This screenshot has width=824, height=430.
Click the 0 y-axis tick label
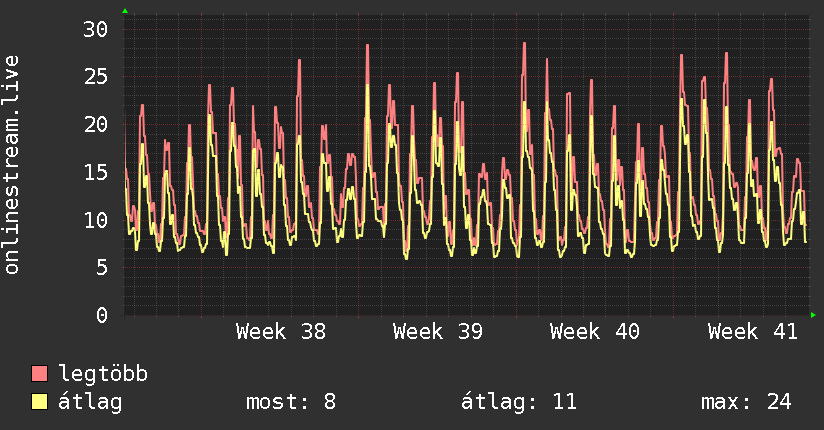coord(102,315)
